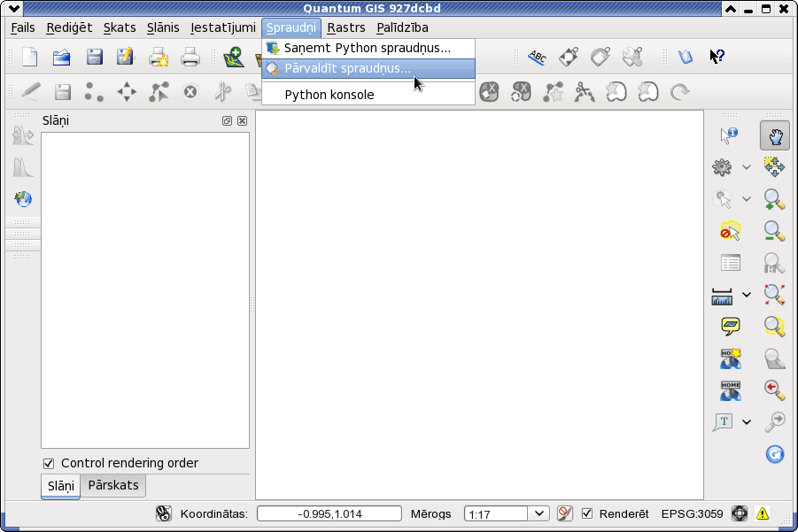The height and width of the screenshot is (532, 798).
Task: Click the yellow warning triangle icon
Action: point(763,513)
